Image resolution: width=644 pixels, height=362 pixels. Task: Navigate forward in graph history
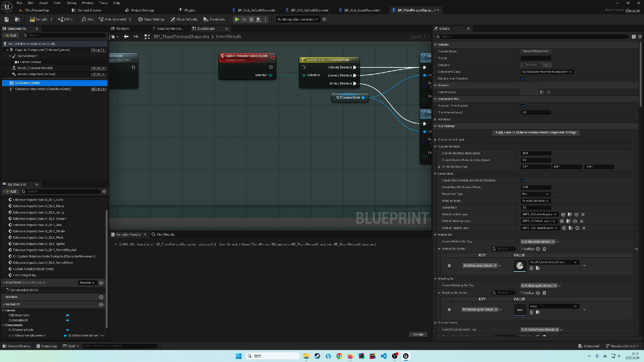(136, 37)
